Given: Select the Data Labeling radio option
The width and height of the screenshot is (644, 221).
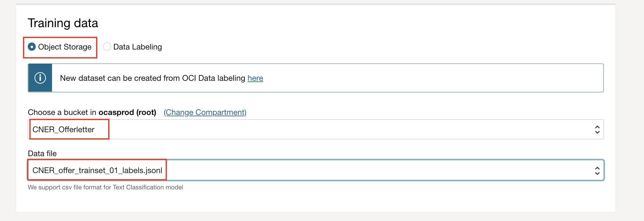Looking at the screenshot, I should 107,47.
